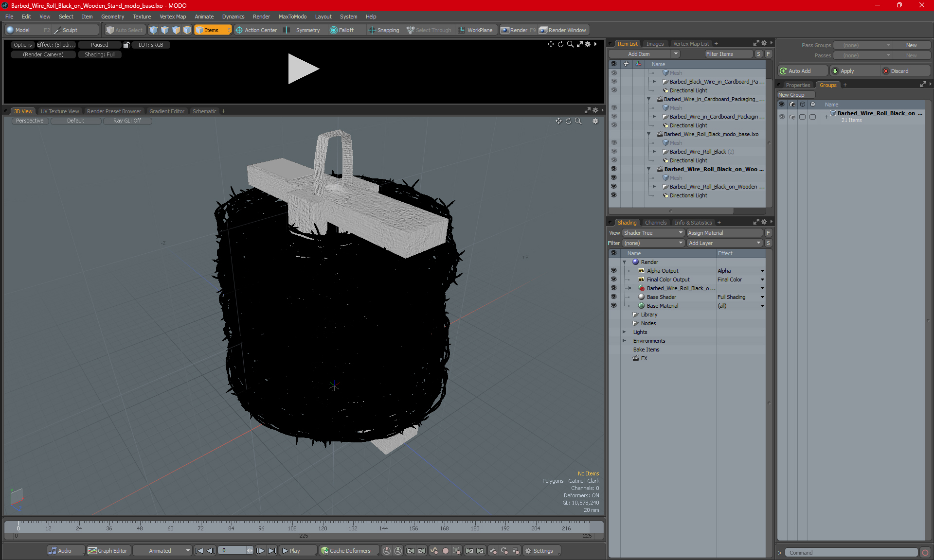Open the Render Window
This screenshot has width=934, height=560.
[x=563, y=30]
